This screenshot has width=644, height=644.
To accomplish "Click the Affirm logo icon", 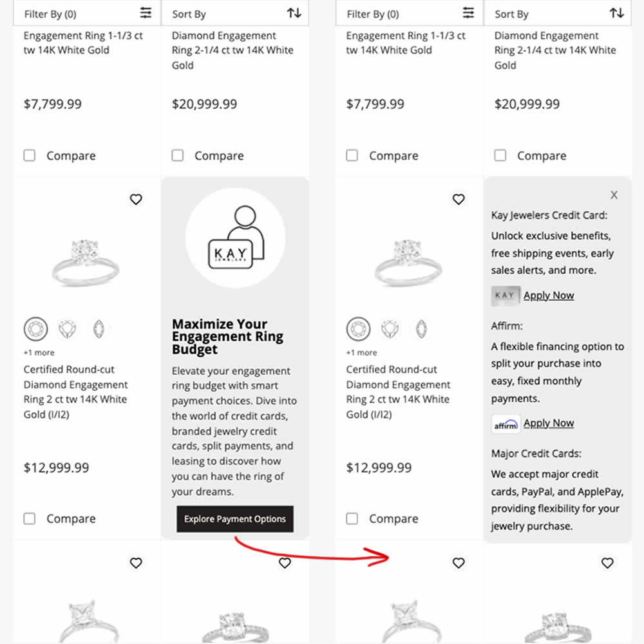I will 506,424.
